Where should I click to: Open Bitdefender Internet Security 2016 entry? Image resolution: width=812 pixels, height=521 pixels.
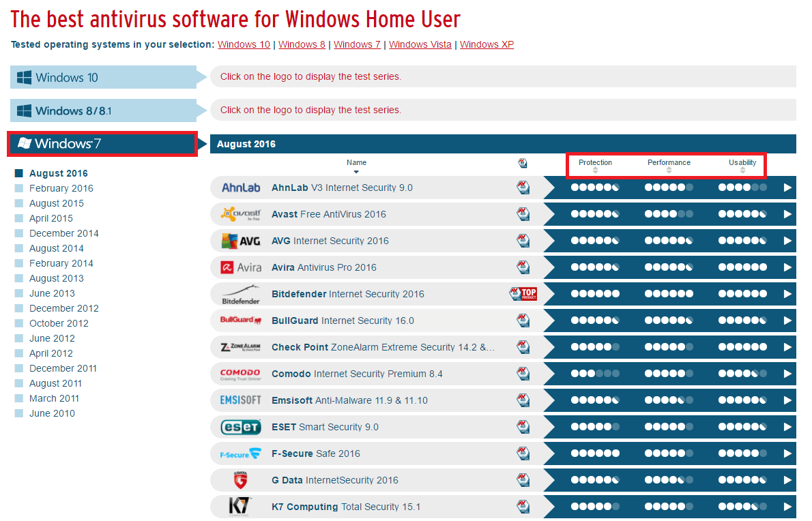(x=348, y=295)
